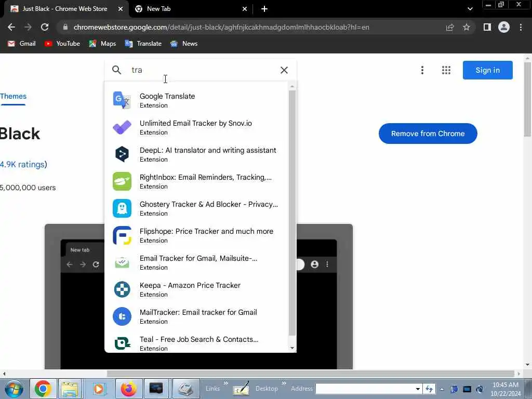Open YouTube bookmark

62,44
